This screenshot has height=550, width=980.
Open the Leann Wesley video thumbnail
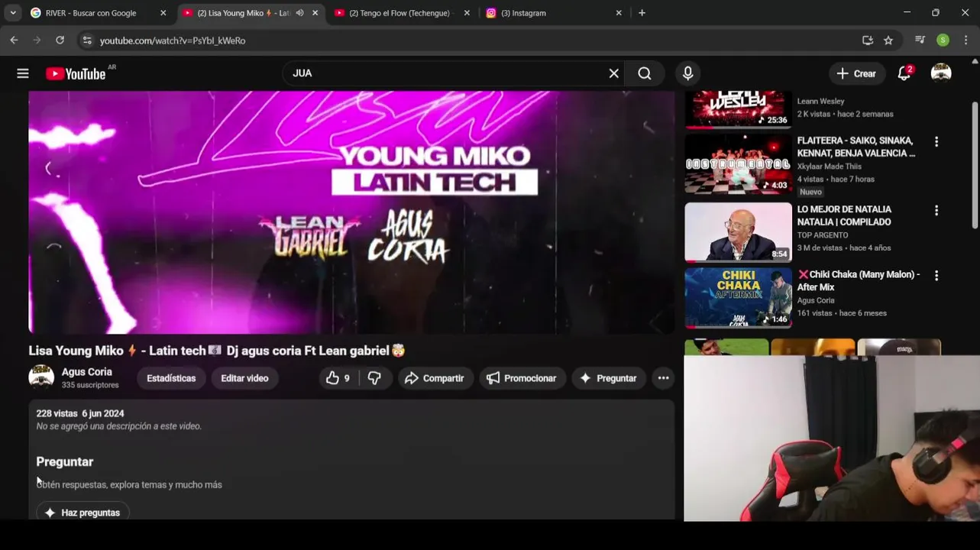(x=738, y=109)
